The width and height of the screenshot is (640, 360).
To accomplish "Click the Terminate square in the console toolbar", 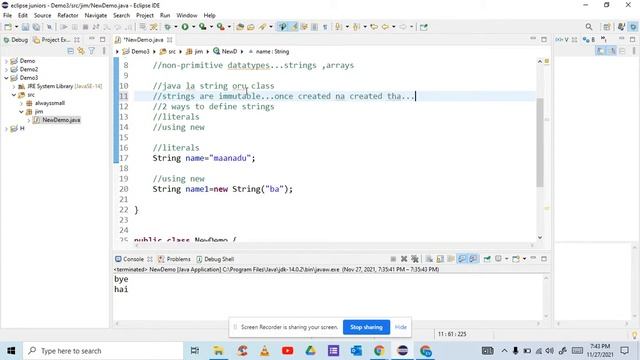I will pyautogui.click(x=393, y=259).
